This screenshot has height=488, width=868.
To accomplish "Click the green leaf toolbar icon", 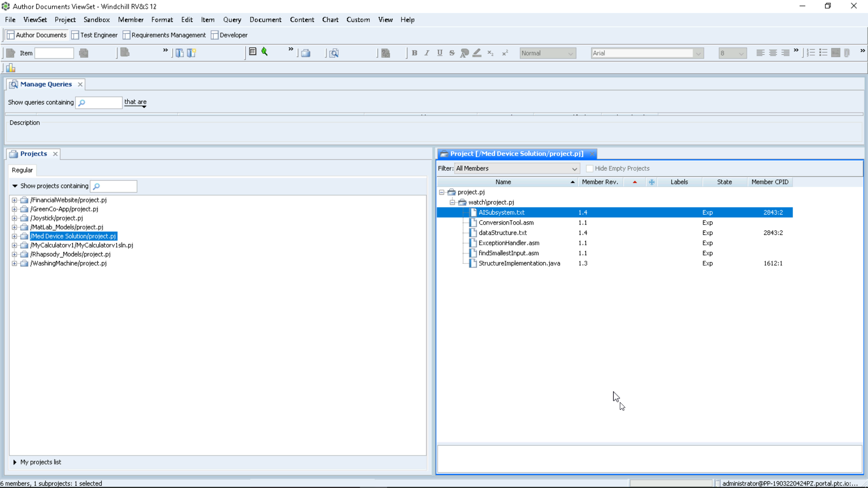I will coord(265,52).
